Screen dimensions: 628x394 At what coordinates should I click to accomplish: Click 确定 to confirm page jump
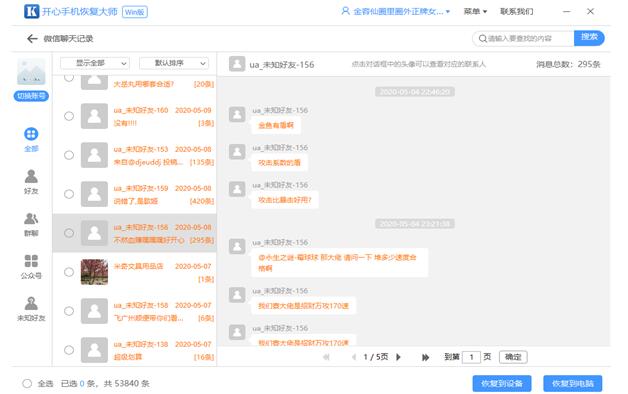pos(513,357)
